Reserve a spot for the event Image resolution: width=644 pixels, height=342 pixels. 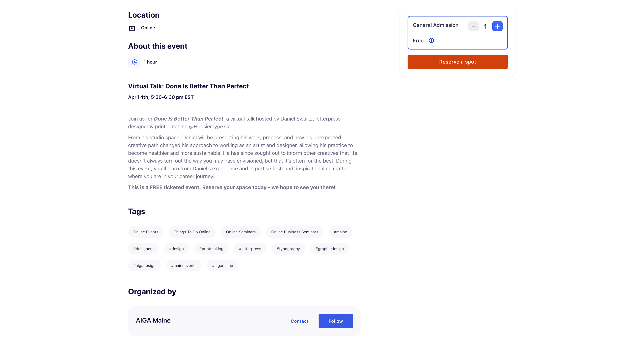coord(457,62)
